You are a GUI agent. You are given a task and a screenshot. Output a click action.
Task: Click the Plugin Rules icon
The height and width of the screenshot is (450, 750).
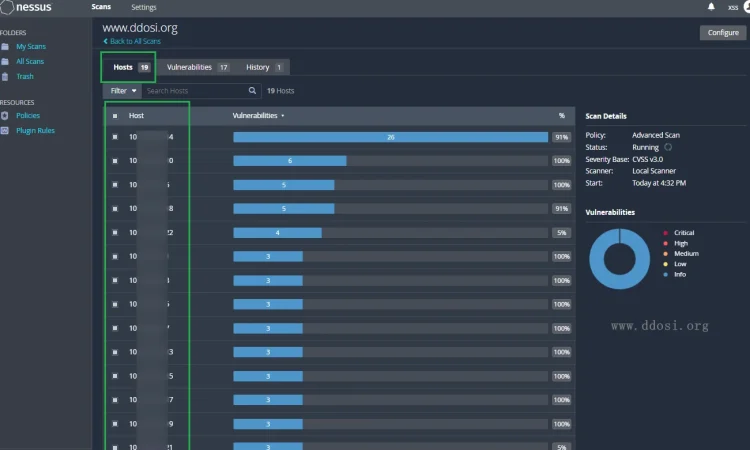coord(5,130)
